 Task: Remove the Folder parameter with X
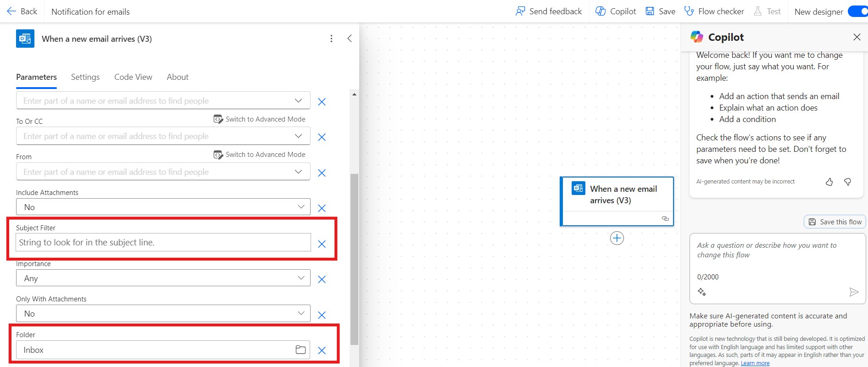click(322, 350)
